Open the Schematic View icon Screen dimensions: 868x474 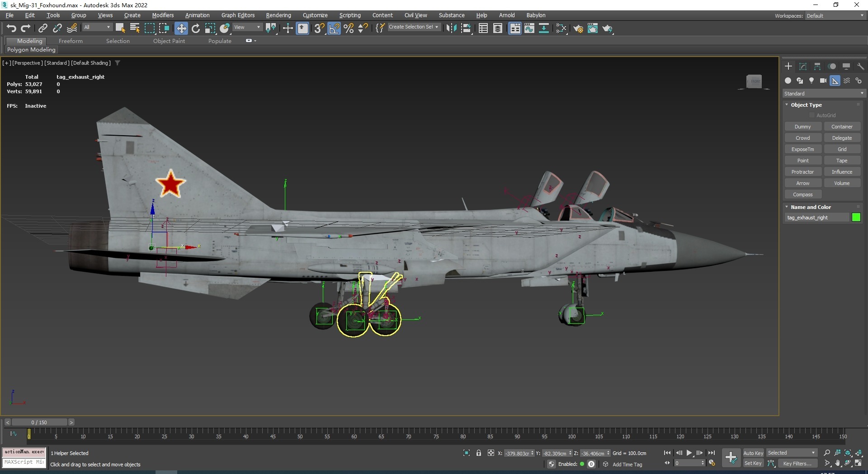coord(544,28)
